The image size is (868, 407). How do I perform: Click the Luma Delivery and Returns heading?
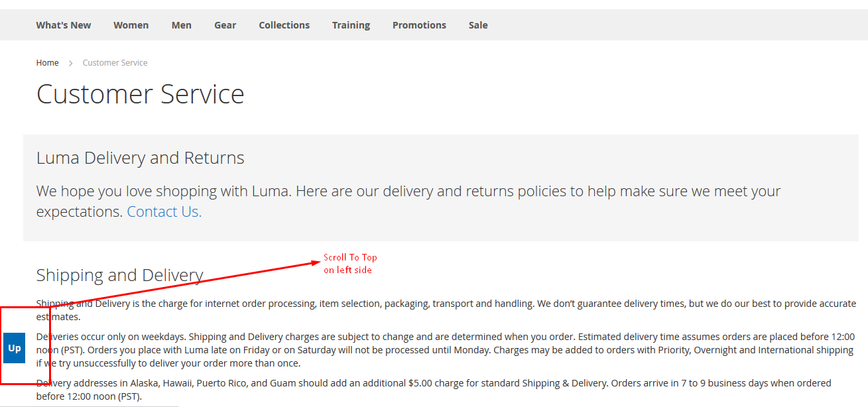(x=141, y=158)
